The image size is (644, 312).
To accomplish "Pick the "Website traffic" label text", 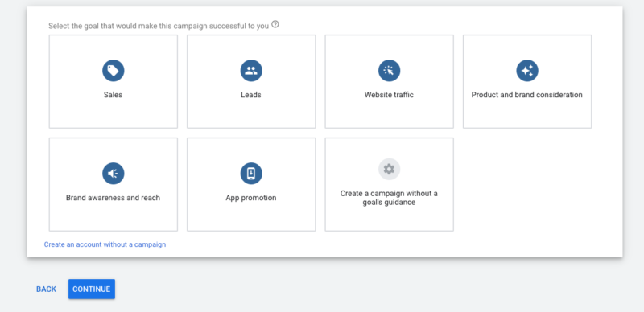I will (x=389, y=95).
